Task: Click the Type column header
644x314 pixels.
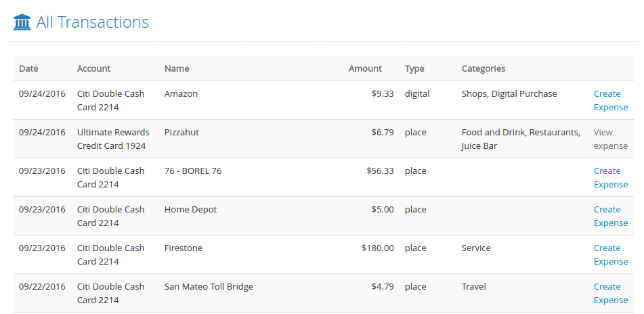Action: point(414,68)
